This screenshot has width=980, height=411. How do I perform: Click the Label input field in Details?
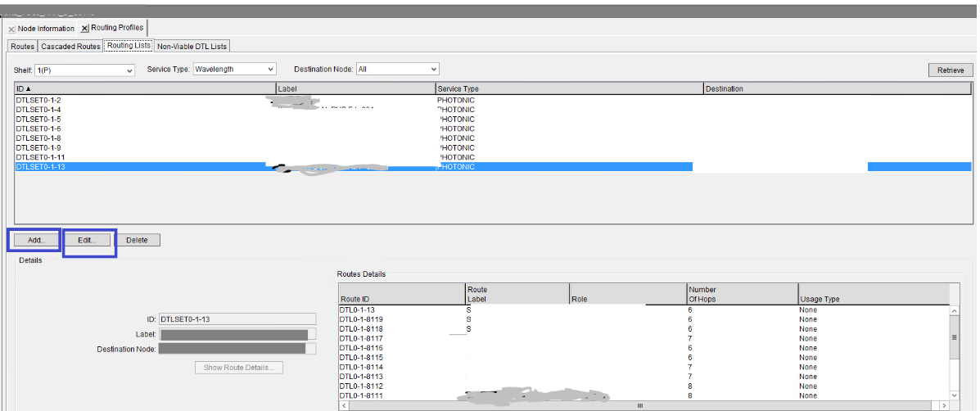[237, 334]
